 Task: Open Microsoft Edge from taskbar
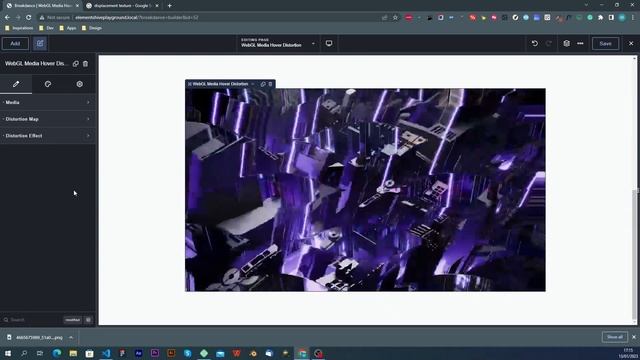[x=57, y=353]
